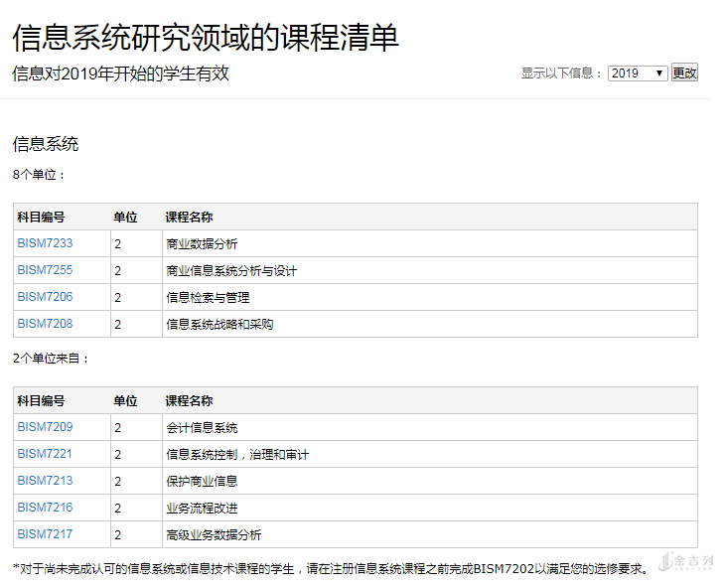The height and width of the screenshot is (588, 723).
Task: Open the BISM7217 course link
Action: [45, 534]
